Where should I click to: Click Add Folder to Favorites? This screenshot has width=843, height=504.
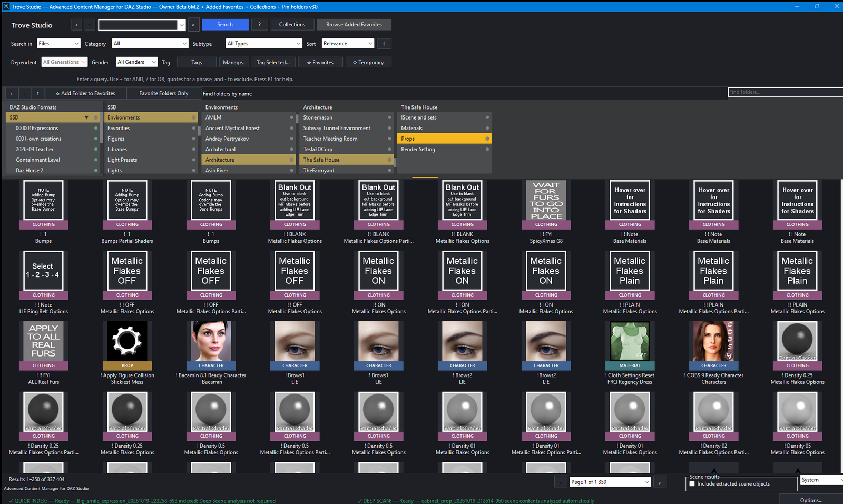(x=85, y=93)
